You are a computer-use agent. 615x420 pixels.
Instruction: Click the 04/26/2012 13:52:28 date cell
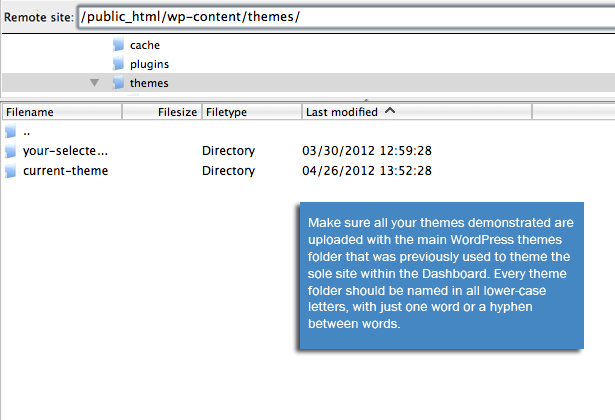367,171
